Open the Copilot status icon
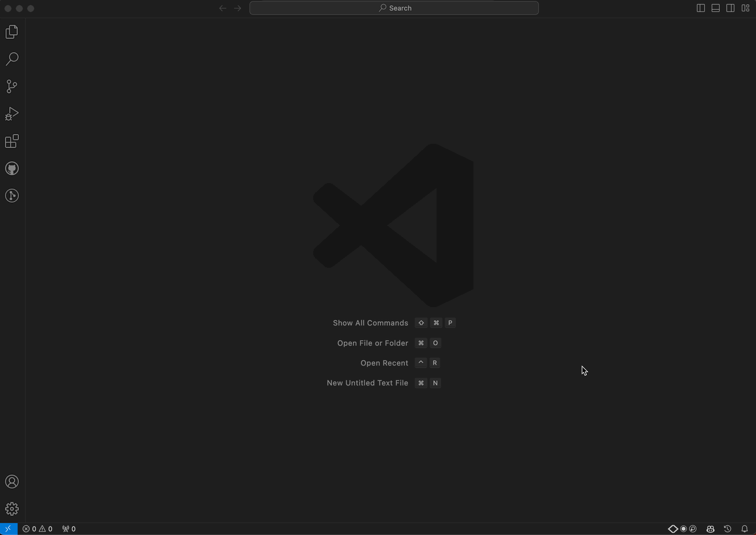This screenshot has width=756, height=535. click(711, 529)
